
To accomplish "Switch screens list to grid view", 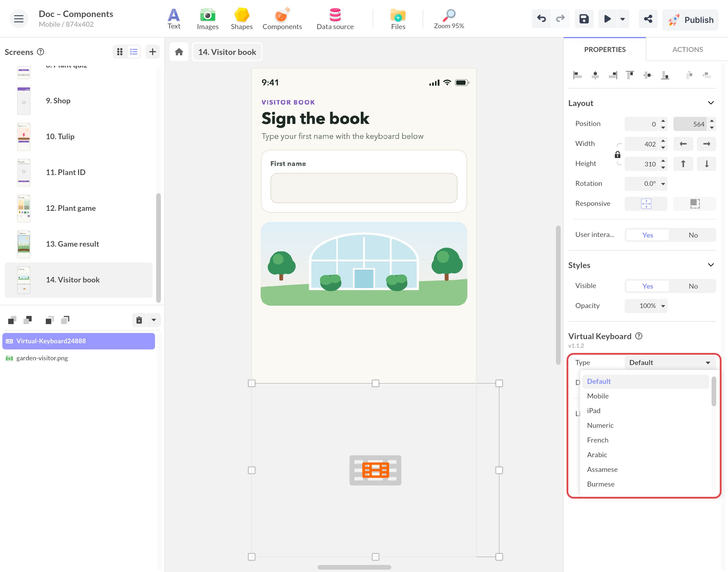I will coord(120,52).
